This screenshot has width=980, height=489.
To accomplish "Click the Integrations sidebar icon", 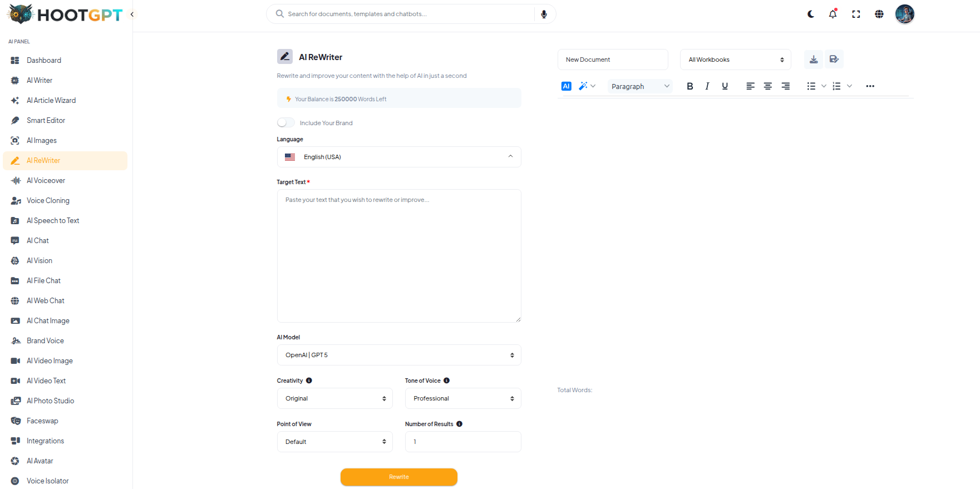I will [x=16, y=441].
